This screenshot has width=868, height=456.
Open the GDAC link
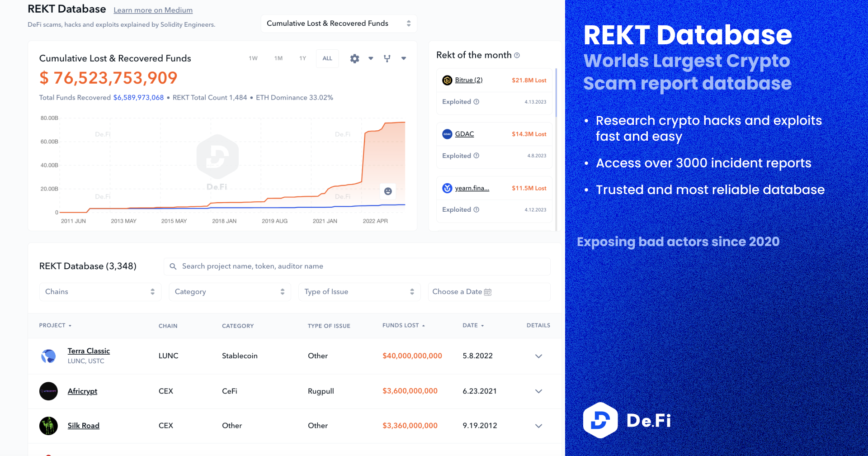464,134
